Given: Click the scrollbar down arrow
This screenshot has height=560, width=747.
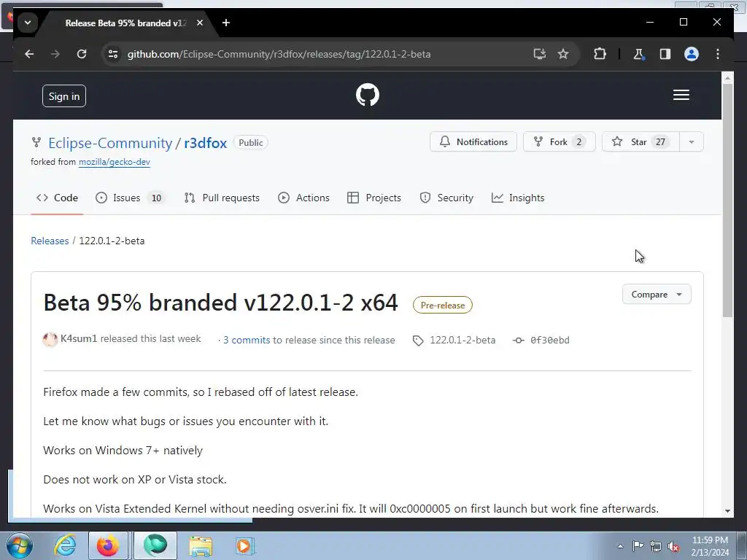Looking at the screenshot, I should point(727,510).
